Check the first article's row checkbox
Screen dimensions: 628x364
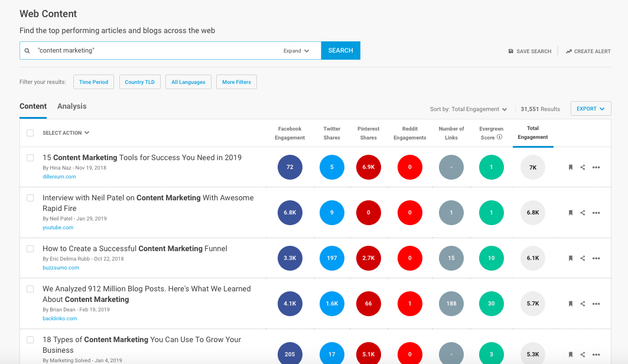(30, 158)
